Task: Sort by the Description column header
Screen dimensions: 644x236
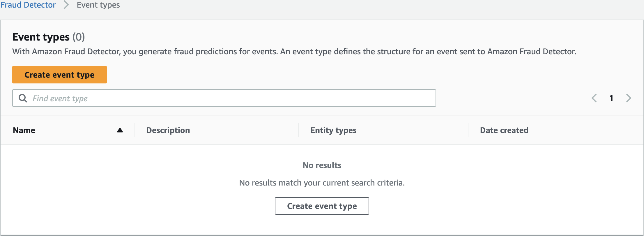Action: [x=168, y=130]
